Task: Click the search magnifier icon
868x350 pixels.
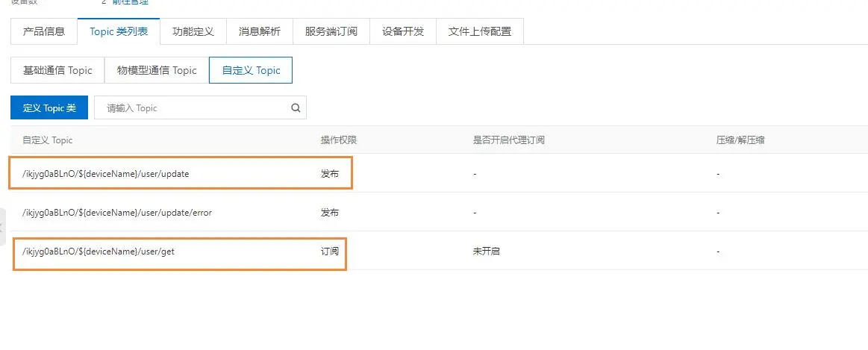Action: [x=296, y=108]
